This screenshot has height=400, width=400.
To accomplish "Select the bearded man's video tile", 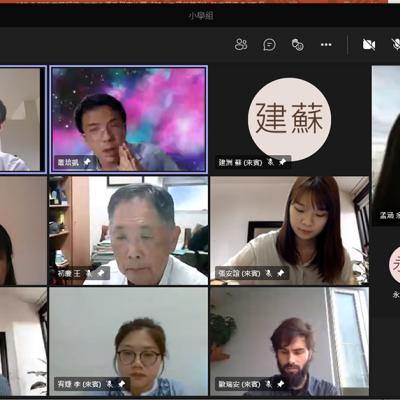I will [x=289, y=341].
